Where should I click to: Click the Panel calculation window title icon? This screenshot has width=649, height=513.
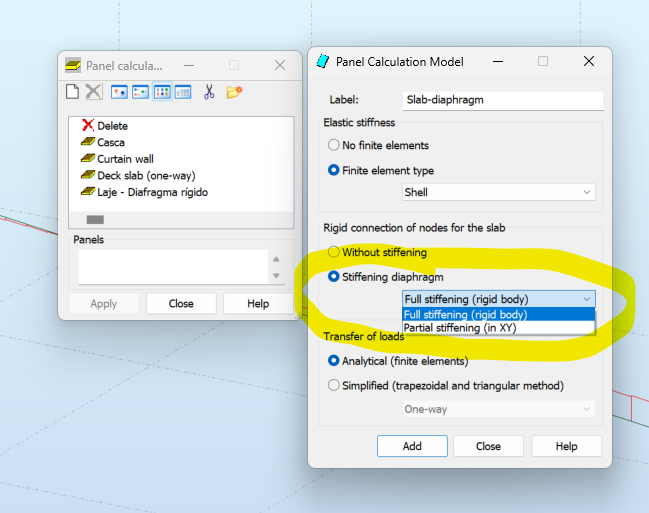(x=73, y=65)
